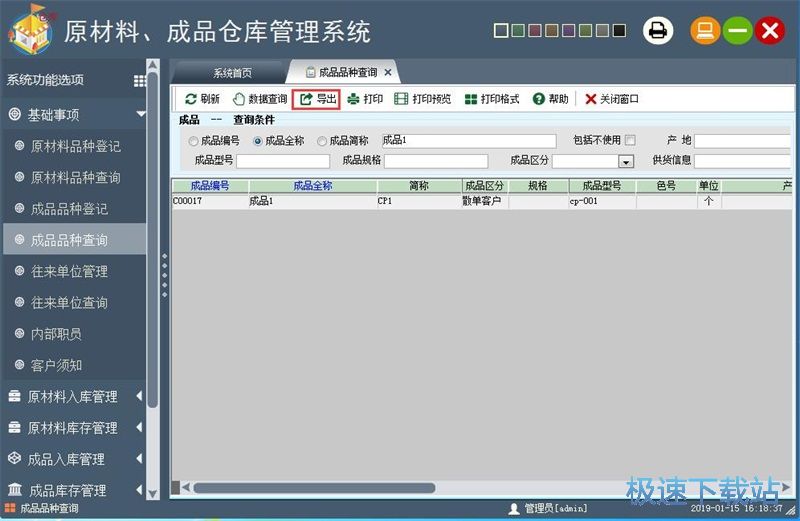
Task: Click the 刷新 refresh toolbar icon
Action: tap(191, 99)
